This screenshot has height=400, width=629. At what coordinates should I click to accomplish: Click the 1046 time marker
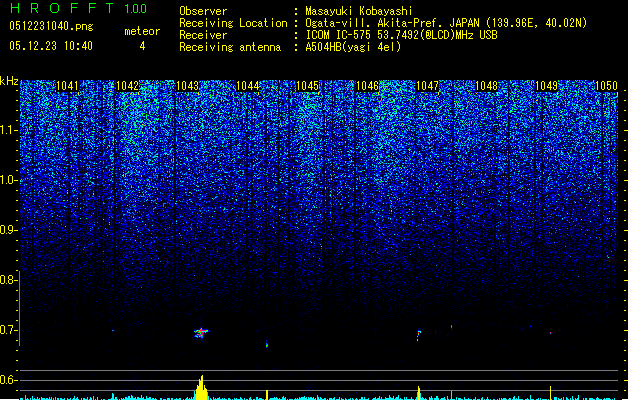(x=367, y=86)
